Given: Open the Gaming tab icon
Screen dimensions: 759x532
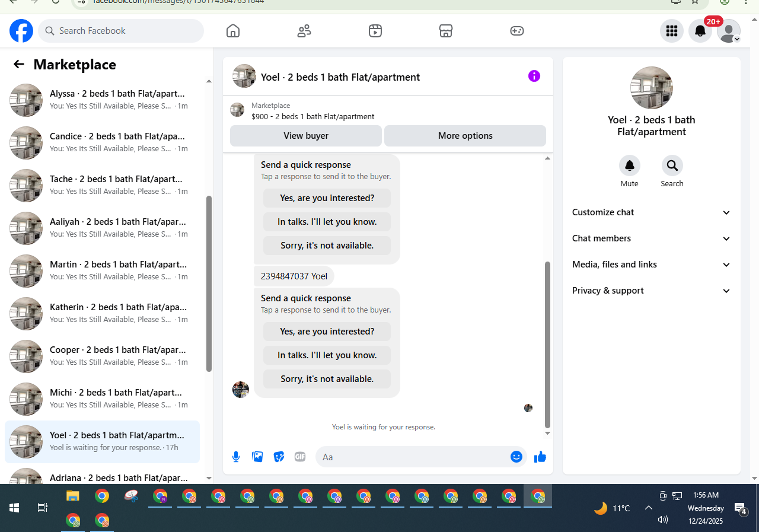Looking at the screenshot, I should pyautogui.click(x=517, y=31).
